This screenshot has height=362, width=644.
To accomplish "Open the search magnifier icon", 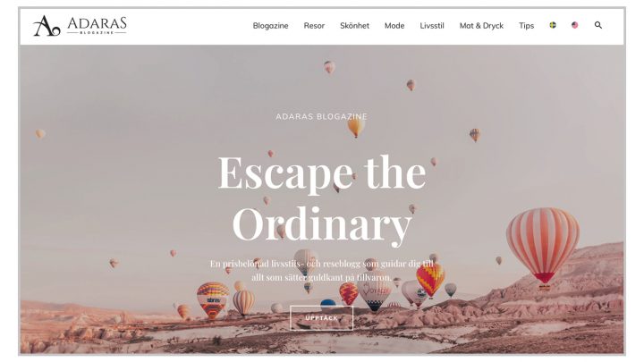I will [598, 25].
